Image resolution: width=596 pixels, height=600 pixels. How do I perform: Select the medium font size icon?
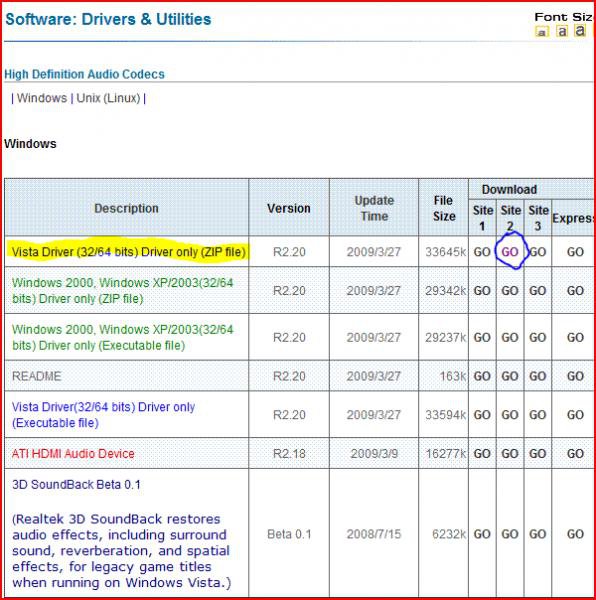click(562, 31)
